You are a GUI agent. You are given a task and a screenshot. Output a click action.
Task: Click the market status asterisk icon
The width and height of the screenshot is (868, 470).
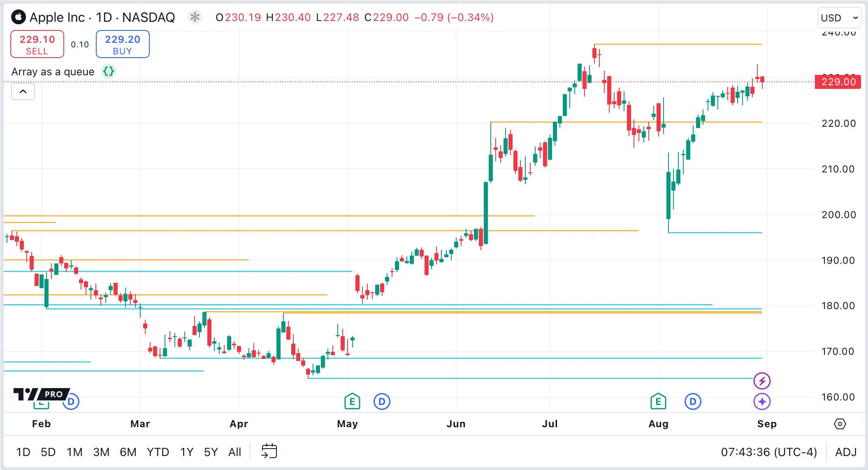click(195, 17)
